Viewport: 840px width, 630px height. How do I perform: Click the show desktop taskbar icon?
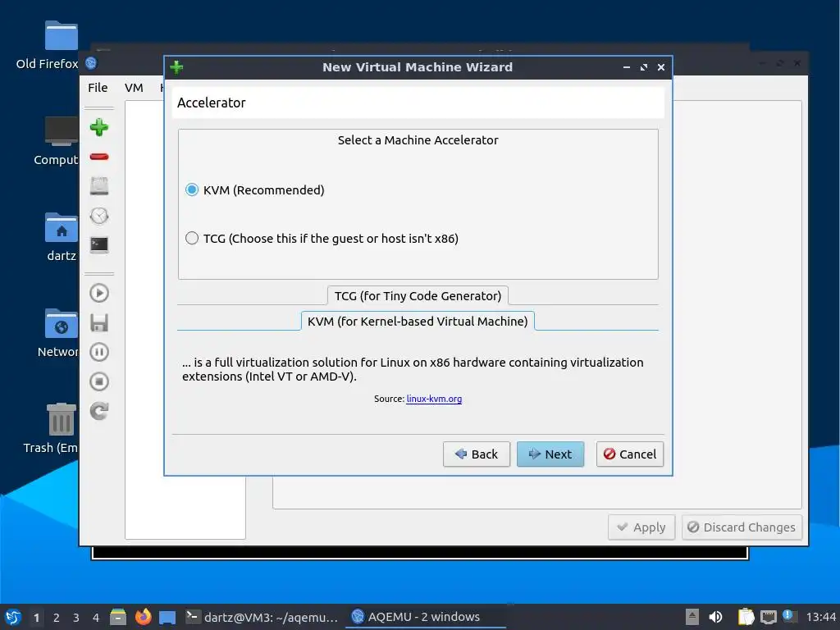[167, 618]
